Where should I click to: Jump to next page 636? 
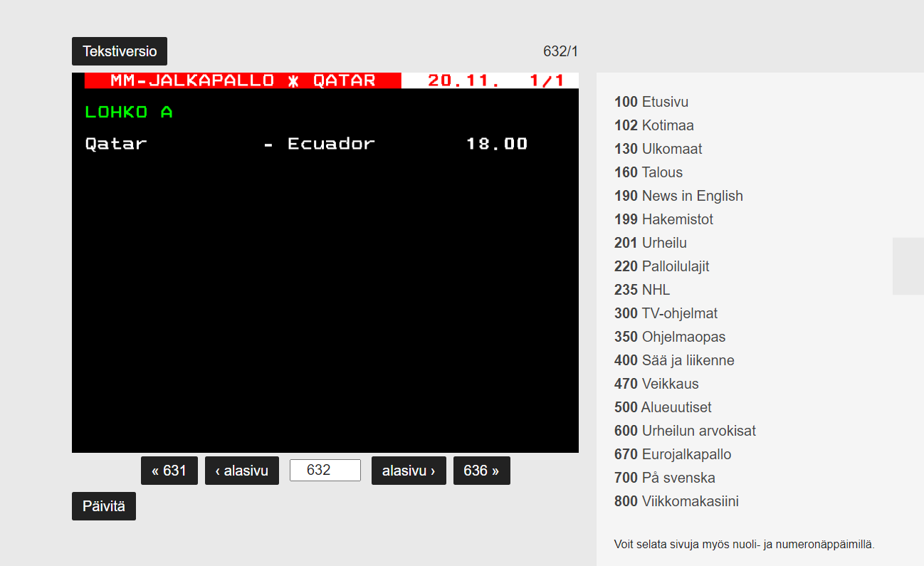pyautogui.click(x=482, y=471)
